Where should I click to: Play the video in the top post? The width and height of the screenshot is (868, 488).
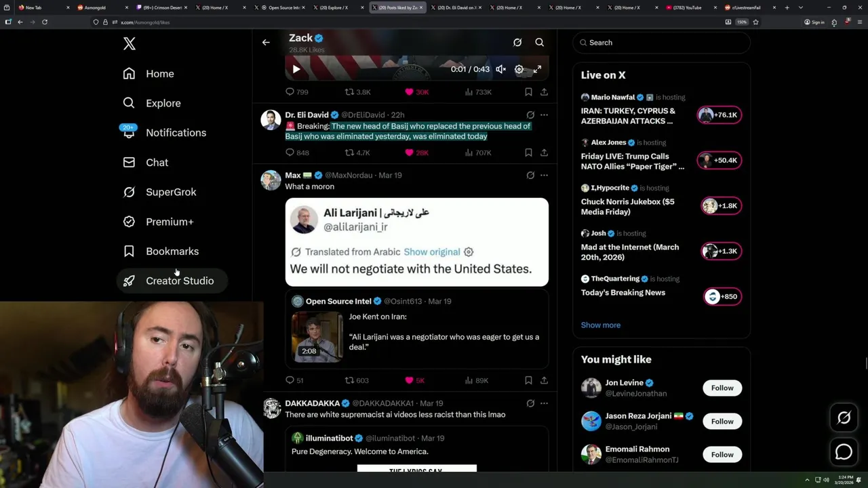(x=296, y=69)
